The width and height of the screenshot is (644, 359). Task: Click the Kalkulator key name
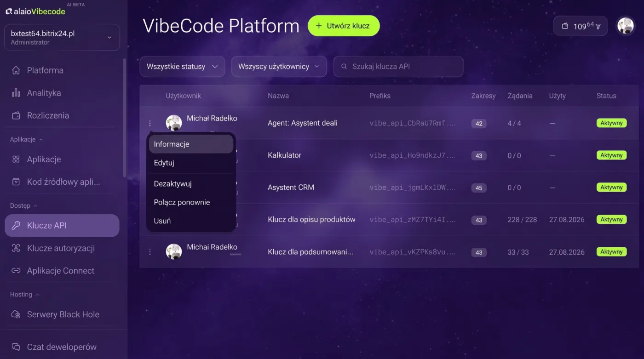tap(284, 155)
